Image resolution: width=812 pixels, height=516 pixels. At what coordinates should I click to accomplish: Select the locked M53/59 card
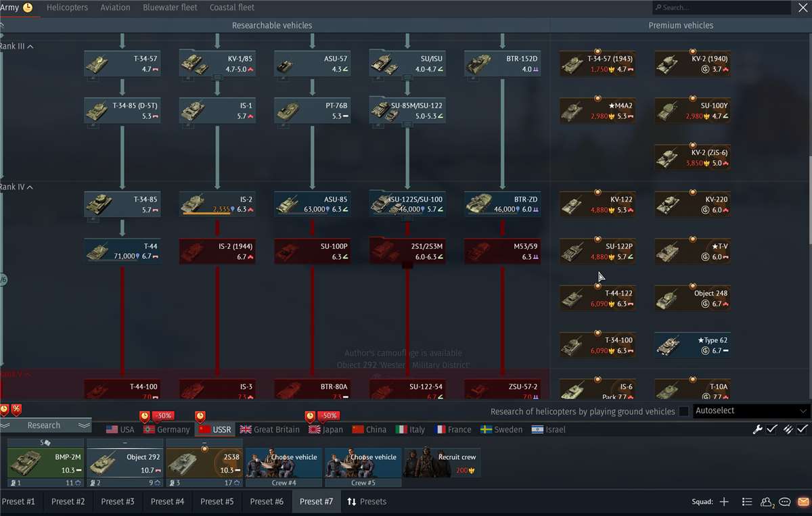coord(502,251)
